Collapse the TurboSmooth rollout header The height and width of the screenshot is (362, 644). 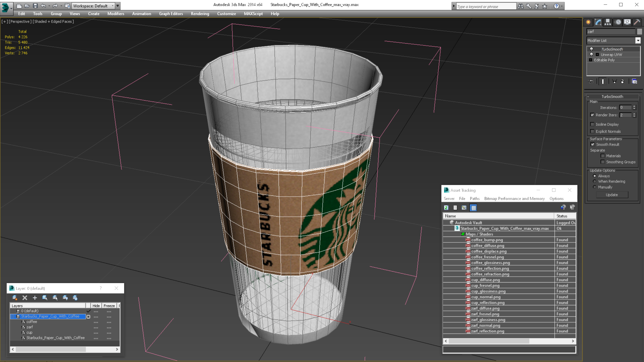(612, 97)
